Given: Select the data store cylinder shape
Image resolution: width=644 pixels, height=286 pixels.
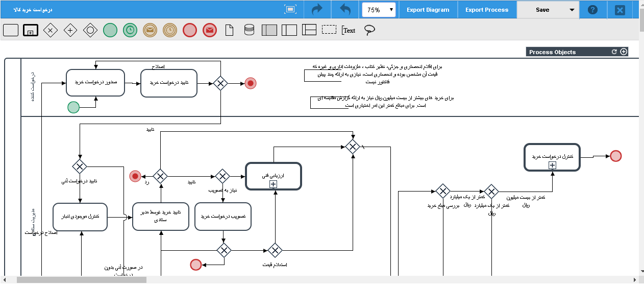Looking at the screenshot, I should tap(249, 30).
